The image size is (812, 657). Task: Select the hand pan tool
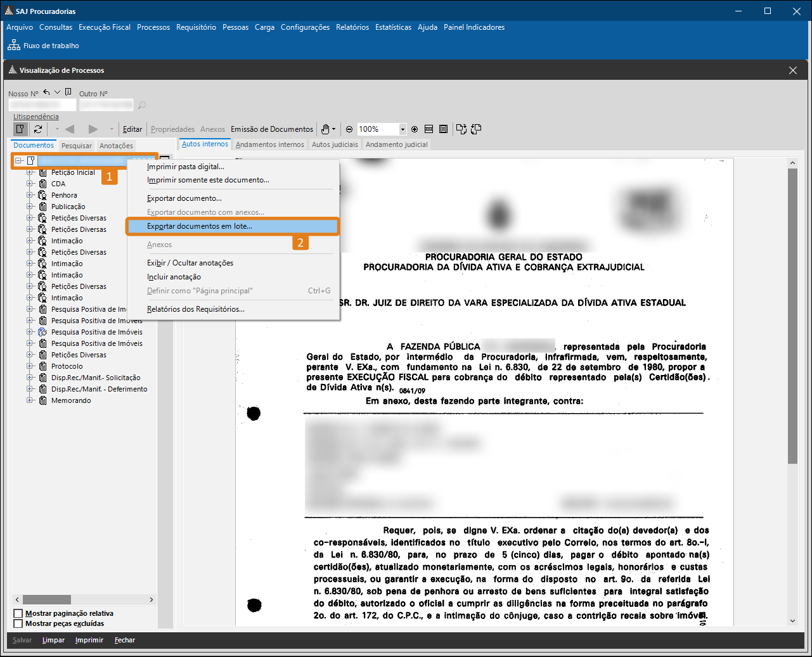325,129
